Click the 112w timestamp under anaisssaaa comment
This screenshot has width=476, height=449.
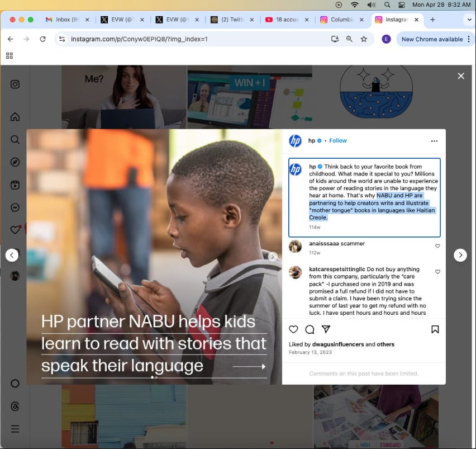click(315, 253)
